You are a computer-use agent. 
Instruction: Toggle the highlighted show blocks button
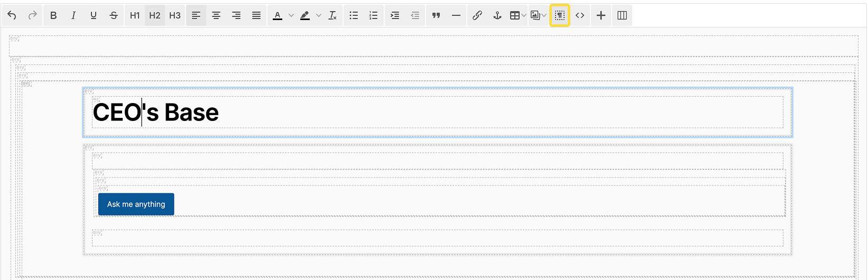[560, 15]
